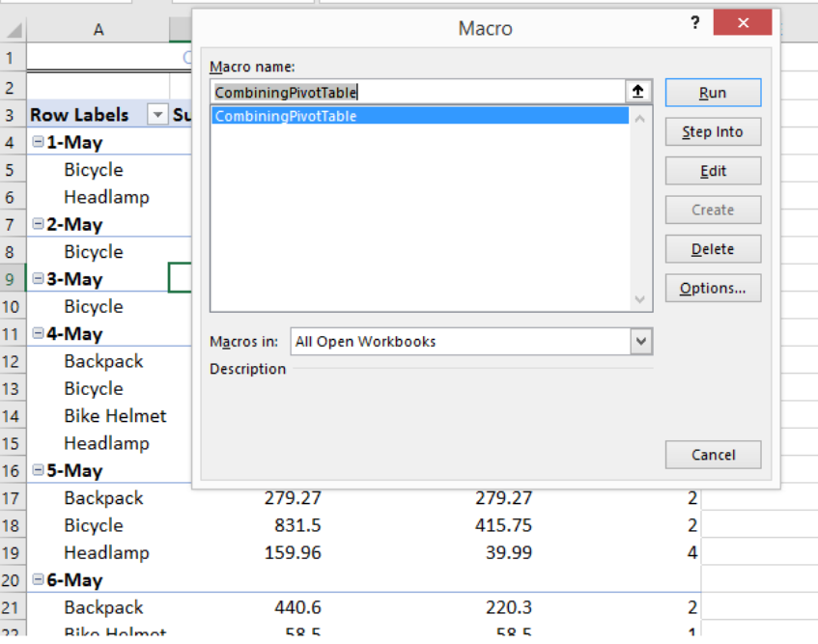The height and width of the screenshot is (644, 818).
Task: Open the Macros in dropdown list
Action: coord(641,342)
